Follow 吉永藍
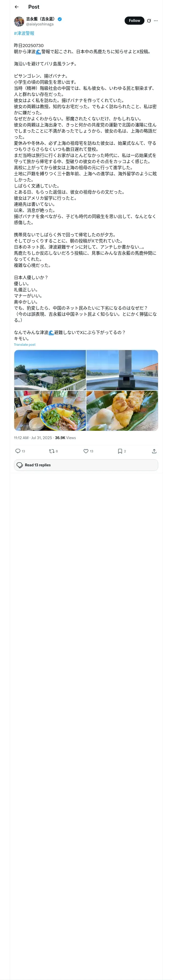 pos(134,21)
